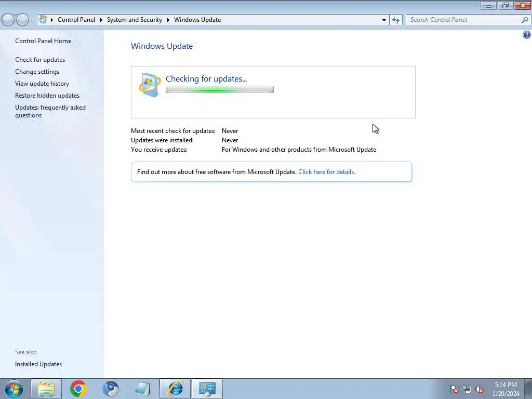
Task: Click the Show desktop strip on taskbar
Action: (x=528, y=389)
